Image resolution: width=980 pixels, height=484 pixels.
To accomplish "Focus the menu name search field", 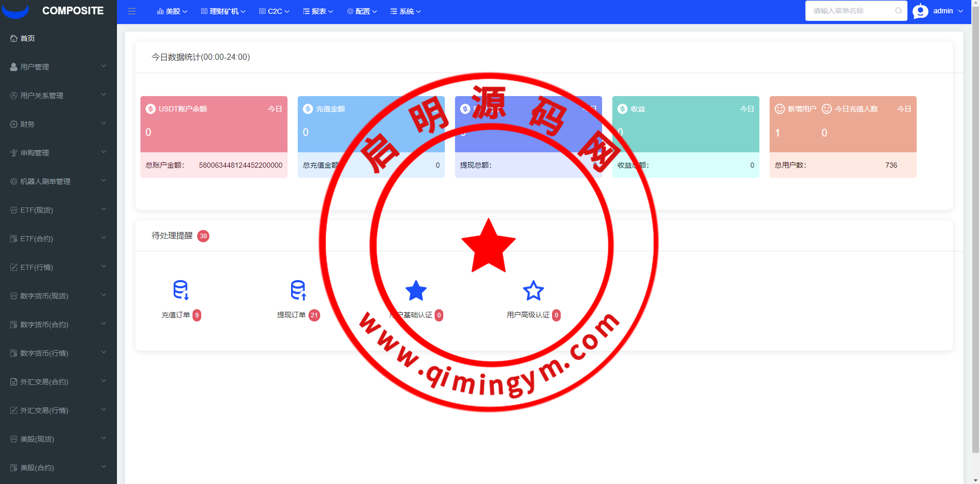I will [x=850, y=11].
